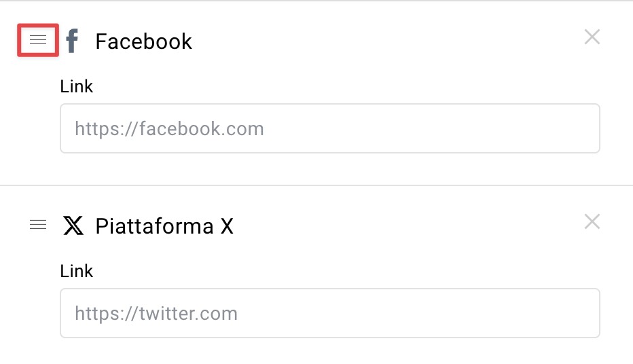Grab the three-line handle beside Piattaforma X
Image resolution: width=633 pixels, height=364 pixels.
point(38,224)
